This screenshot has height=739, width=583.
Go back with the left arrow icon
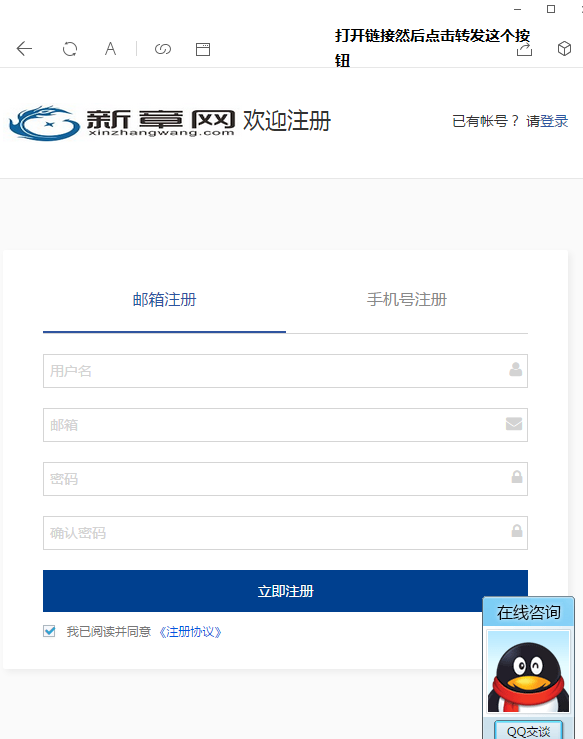point(24,49)
